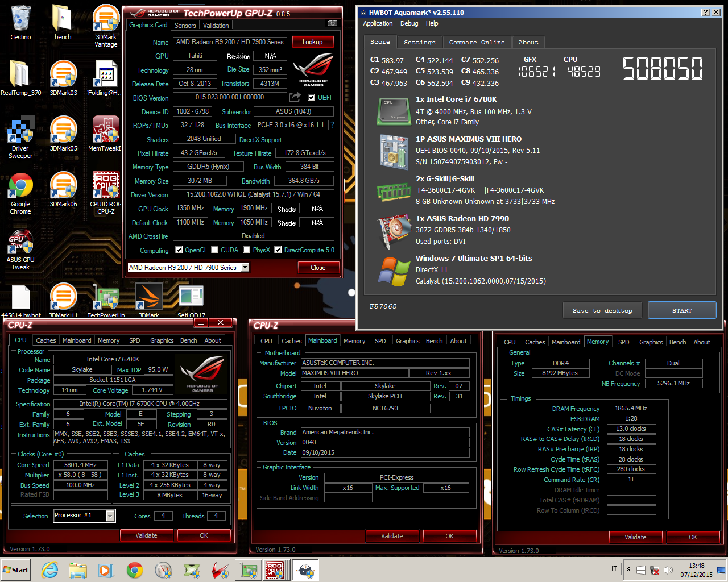Switch to the Compare Online tab
Image resolution: width=728 pixels, height=582 pixels.
coord(477,43)
